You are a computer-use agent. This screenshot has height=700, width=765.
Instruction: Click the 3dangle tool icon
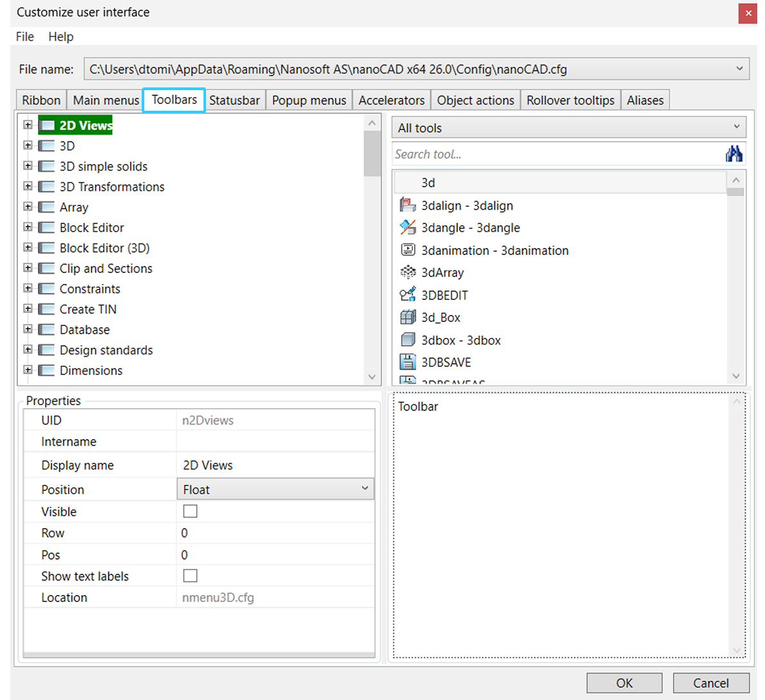click(x=408, y=227)
